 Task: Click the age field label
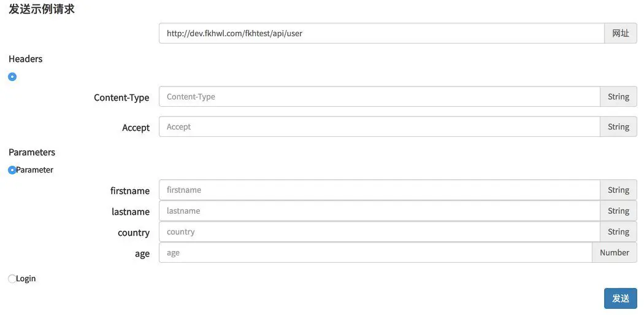[142, 254]
